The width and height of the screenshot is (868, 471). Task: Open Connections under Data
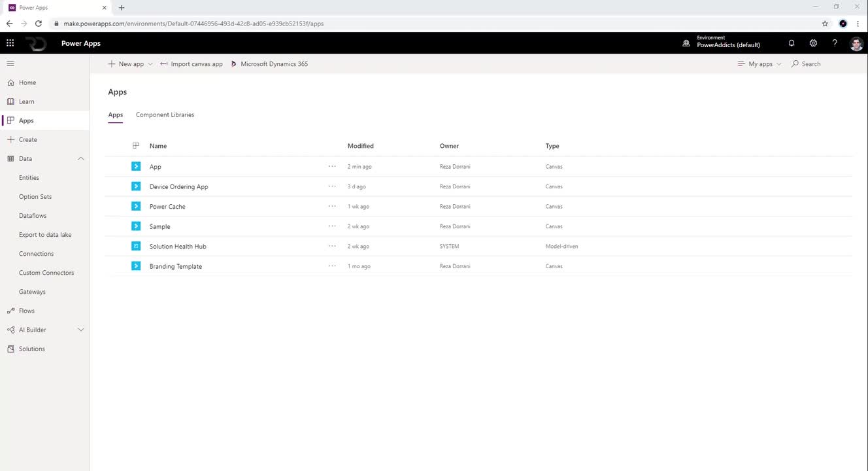[x=36, y=253]
